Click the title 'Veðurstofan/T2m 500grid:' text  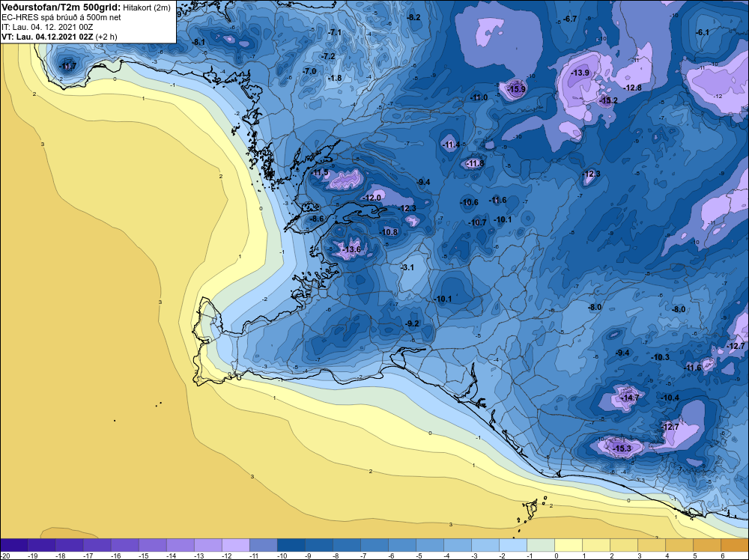61,7
